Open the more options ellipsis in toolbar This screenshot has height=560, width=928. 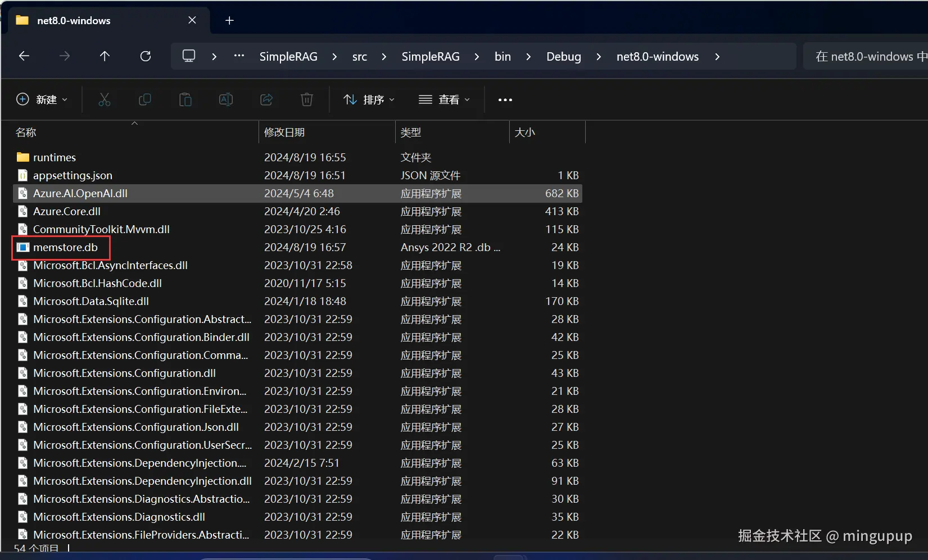click(x=505, y=100)
